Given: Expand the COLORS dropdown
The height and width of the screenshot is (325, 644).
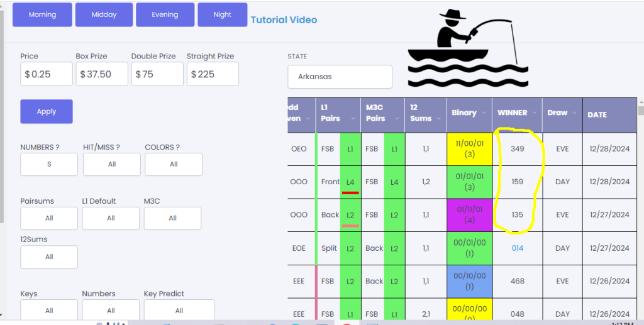Looking at the screenshot, I should [x=174, y=164].
